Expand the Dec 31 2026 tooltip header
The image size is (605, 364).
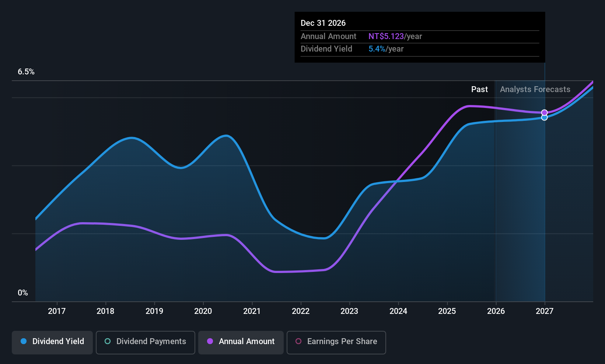323,23
